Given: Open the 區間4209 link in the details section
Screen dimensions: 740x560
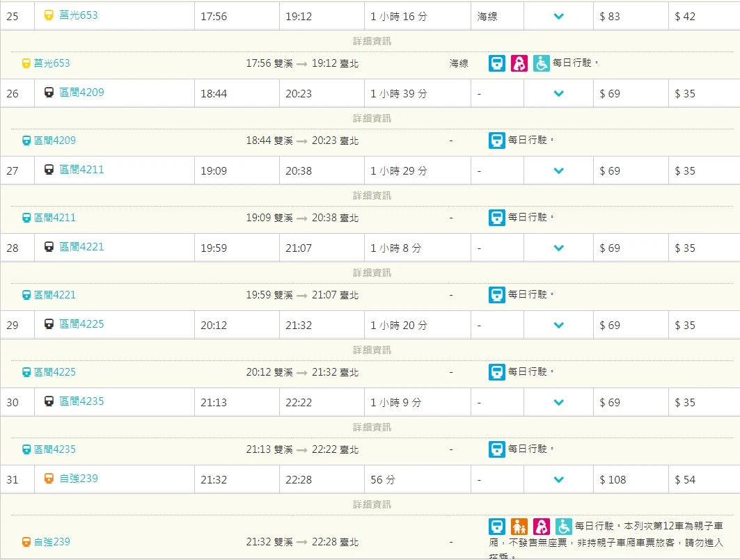Looking at the screenshot, I should pos(55,141).
